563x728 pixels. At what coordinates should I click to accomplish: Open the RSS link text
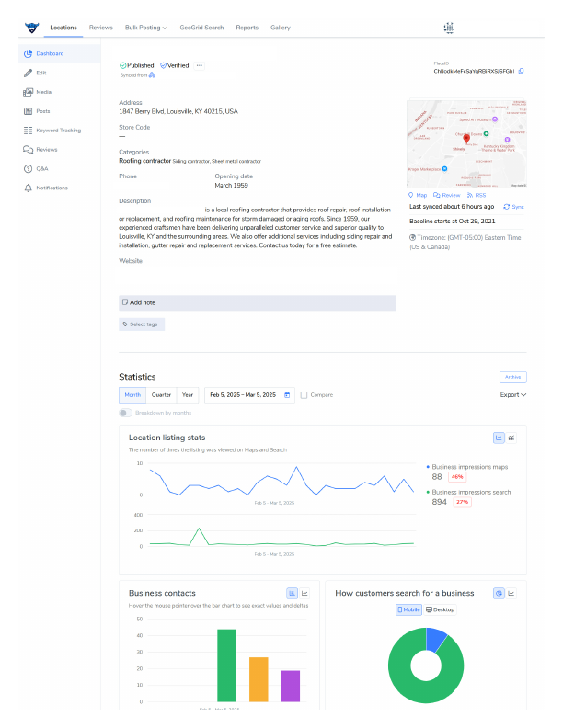tap(480, 196)
